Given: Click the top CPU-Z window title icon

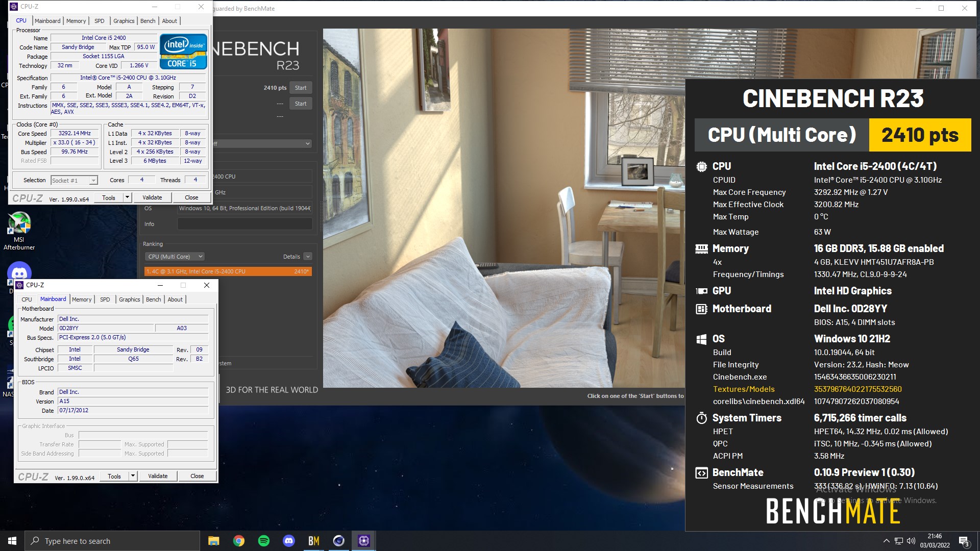Looking at the screenshot, I should point(14,7).
